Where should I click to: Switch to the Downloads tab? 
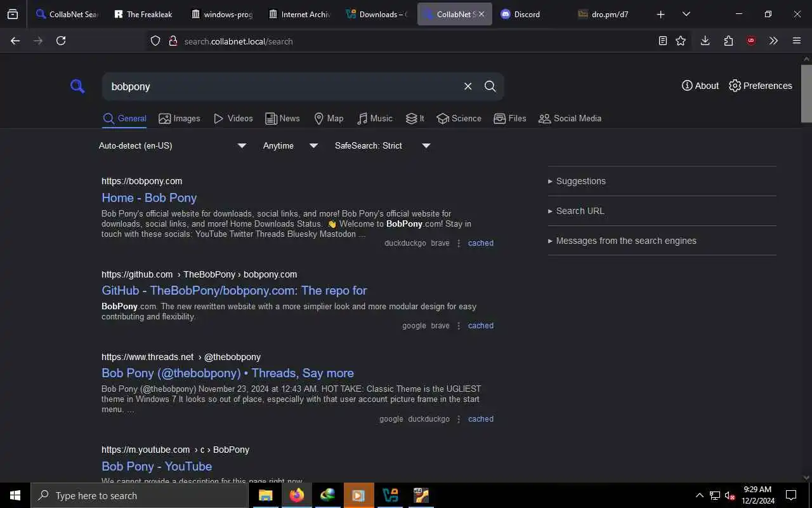(x=377, y=14)
